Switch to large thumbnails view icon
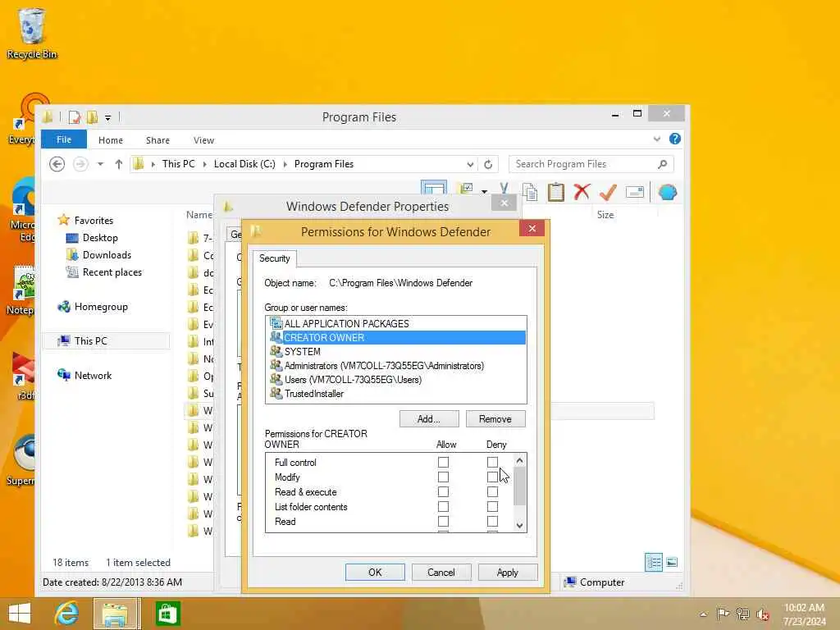The width and height of the screenshot is (840, 630). (x=672, y=563)
